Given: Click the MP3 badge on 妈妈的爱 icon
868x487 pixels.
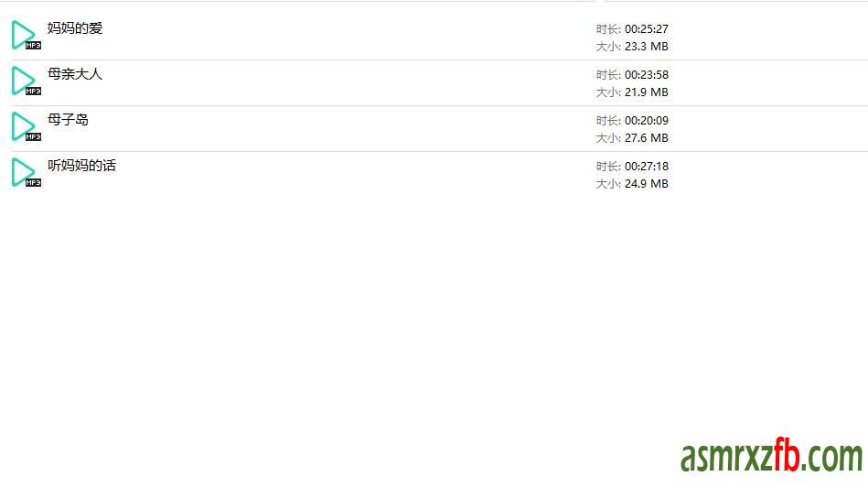Looking at the screenshot, I should click(x=33, y=45).
